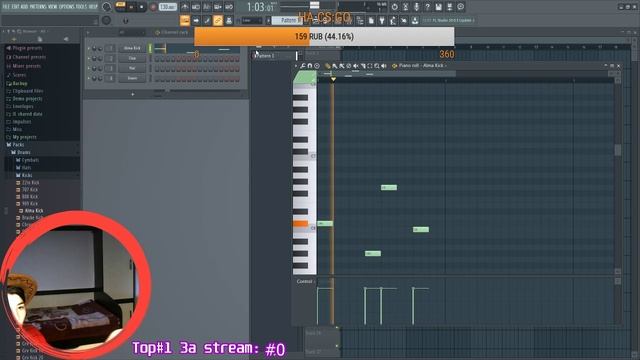
Task: Toggle the recording countdown icon
Action: (x=207, y=7)
